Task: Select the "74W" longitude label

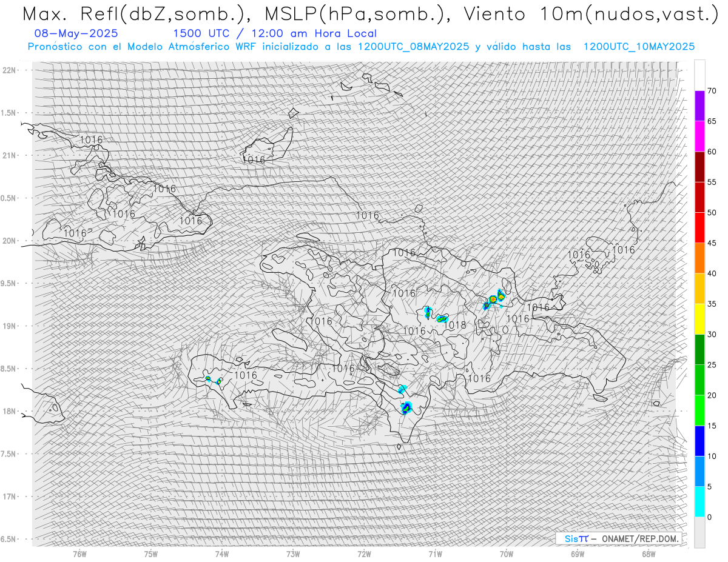Action: 222,554
